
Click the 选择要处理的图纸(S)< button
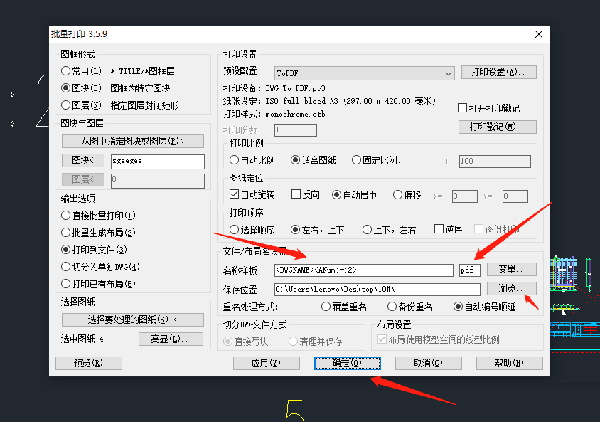pyautogui.click(x=133, y=319)
